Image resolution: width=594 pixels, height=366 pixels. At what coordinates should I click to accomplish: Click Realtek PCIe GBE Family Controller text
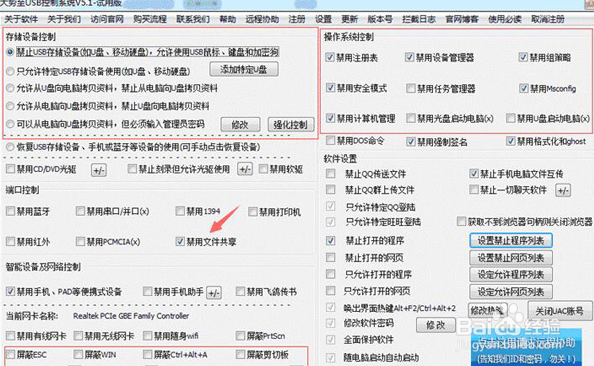(131, 316)
